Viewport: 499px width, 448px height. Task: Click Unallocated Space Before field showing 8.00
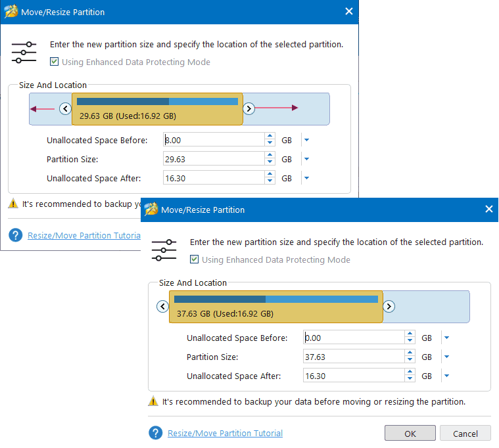(x=214, y=139)
